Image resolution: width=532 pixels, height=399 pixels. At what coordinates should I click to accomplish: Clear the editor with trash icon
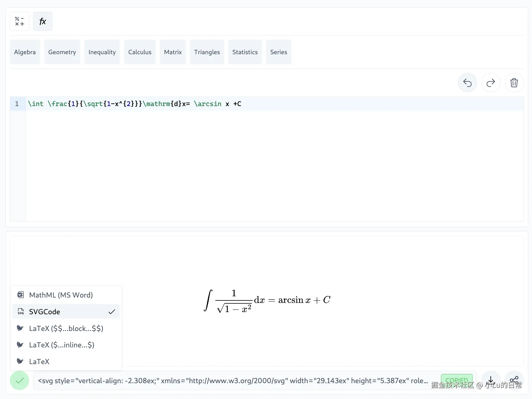click(x=514, y=83)
